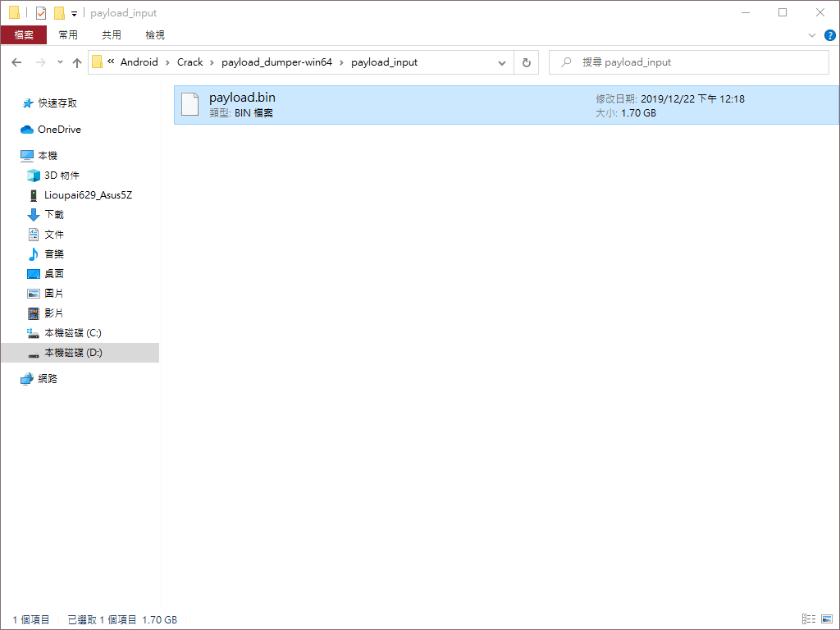
Task: Switch to the 常用 ribbon tab
Action: pos(68,34)
